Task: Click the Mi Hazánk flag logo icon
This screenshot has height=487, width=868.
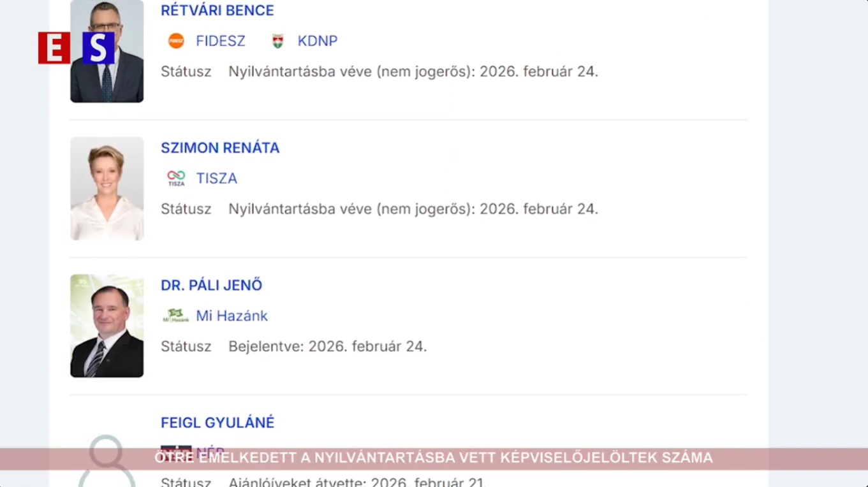Action: click(175, 315)
